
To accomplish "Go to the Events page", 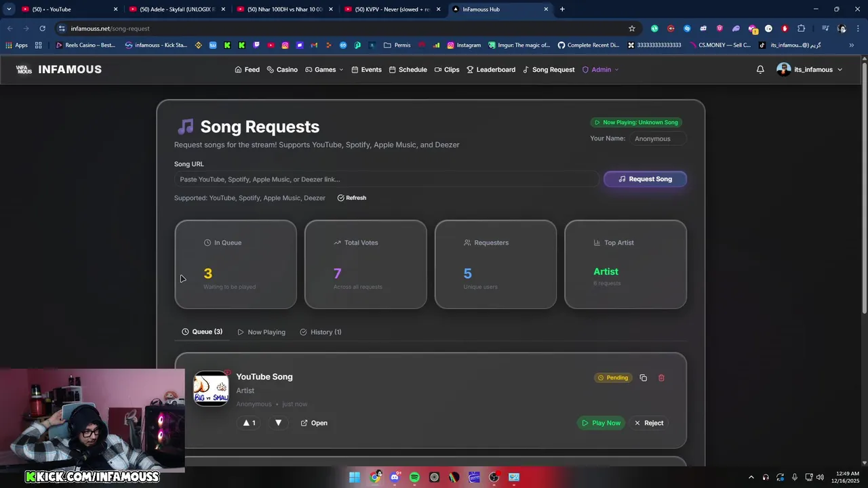I will pyautogui.click(x=366, y=70).
